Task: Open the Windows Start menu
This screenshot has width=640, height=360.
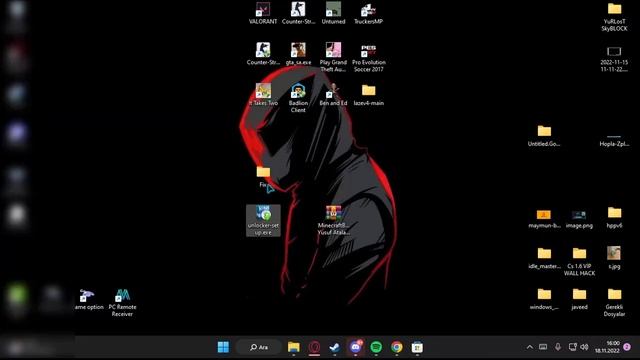Action: (x=223, y=347)
